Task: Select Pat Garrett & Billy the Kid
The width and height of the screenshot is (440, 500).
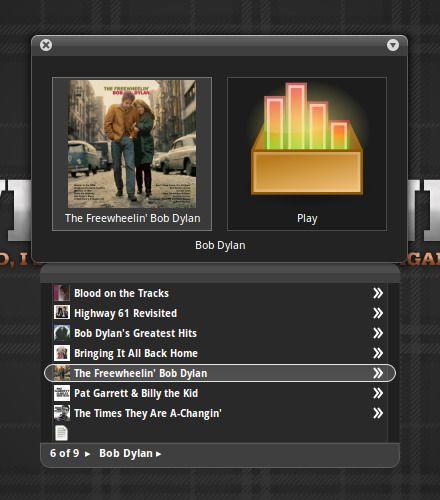Action: pyautogui.click(x=218, y=393)
